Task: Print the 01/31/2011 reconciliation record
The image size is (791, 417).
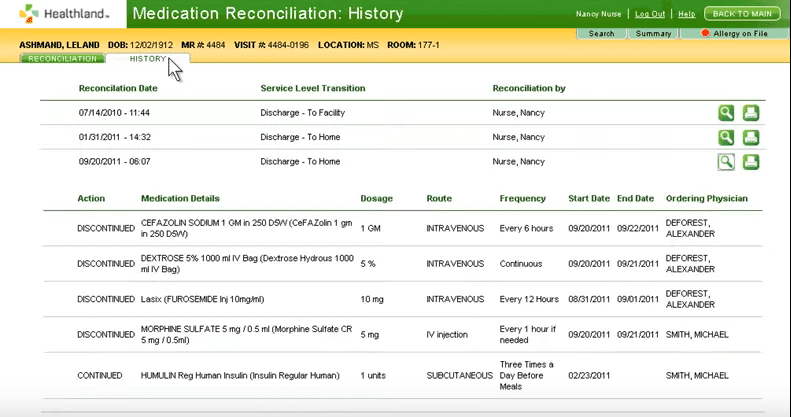Action: click(750, 137)
